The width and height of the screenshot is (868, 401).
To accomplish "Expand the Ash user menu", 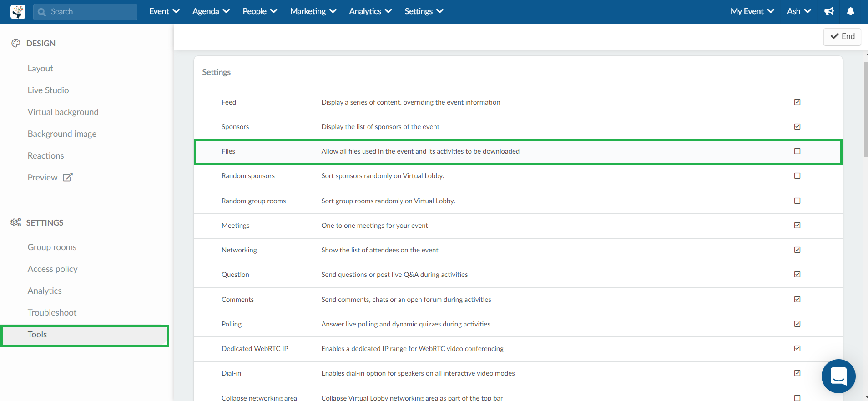I will [x=799, y=11].
